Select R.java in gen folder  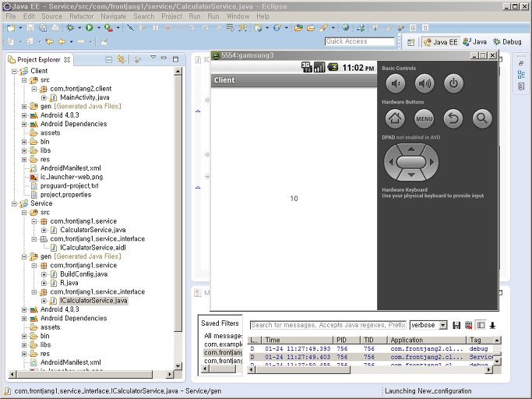(x=69, y=283)
